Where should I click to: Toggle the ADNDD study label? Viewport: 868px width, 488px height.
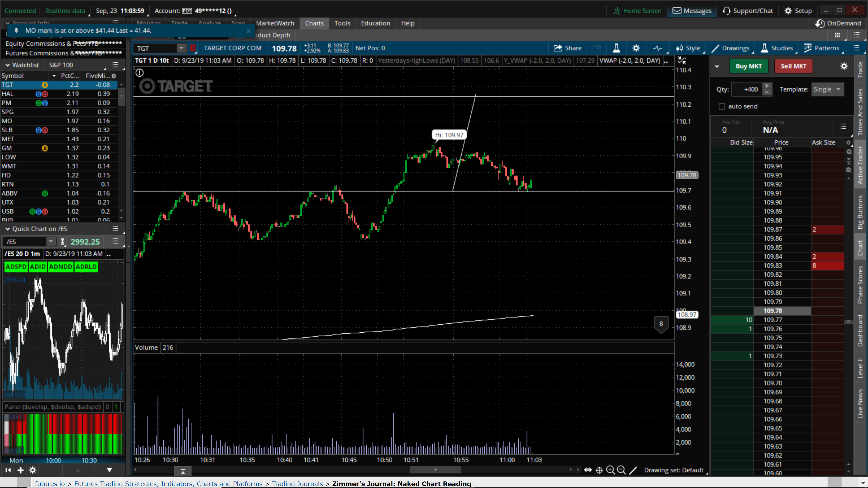[61, 267]
